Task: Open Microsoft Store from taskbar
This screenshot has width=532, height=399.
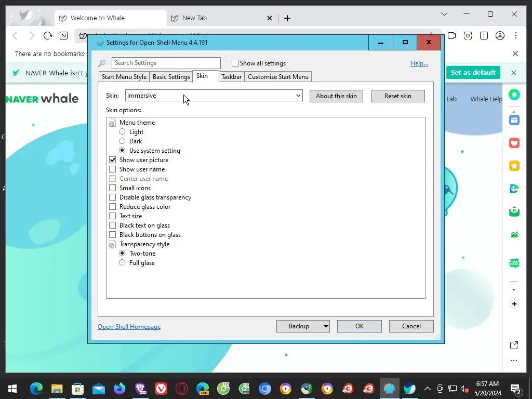Action: tap(78, 389)
